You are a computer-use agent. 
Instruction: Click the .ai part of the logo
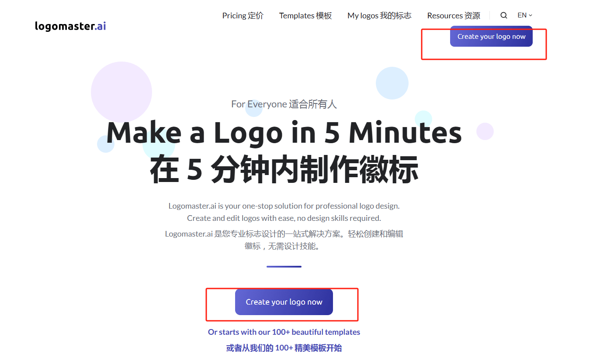click(x=99, y=25)
